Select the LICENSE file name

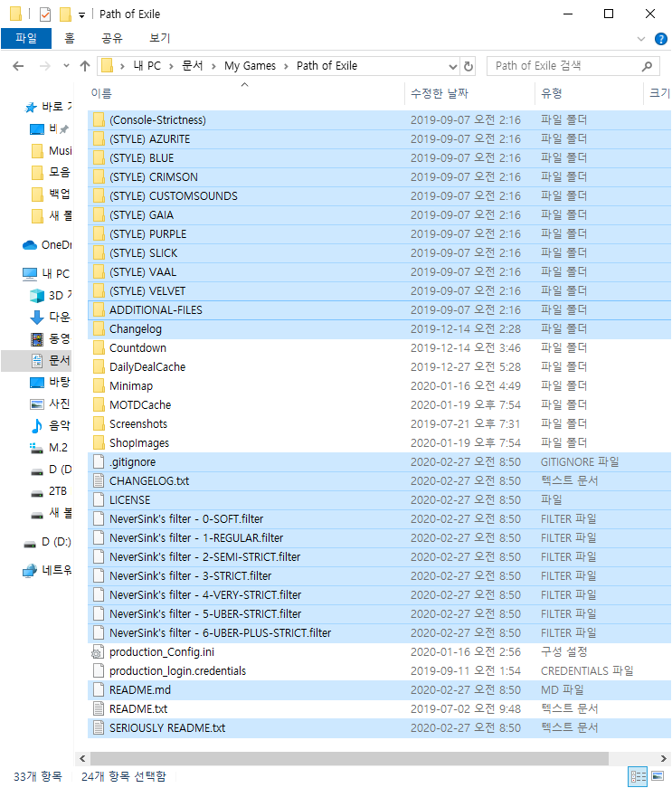coord(129,500)
